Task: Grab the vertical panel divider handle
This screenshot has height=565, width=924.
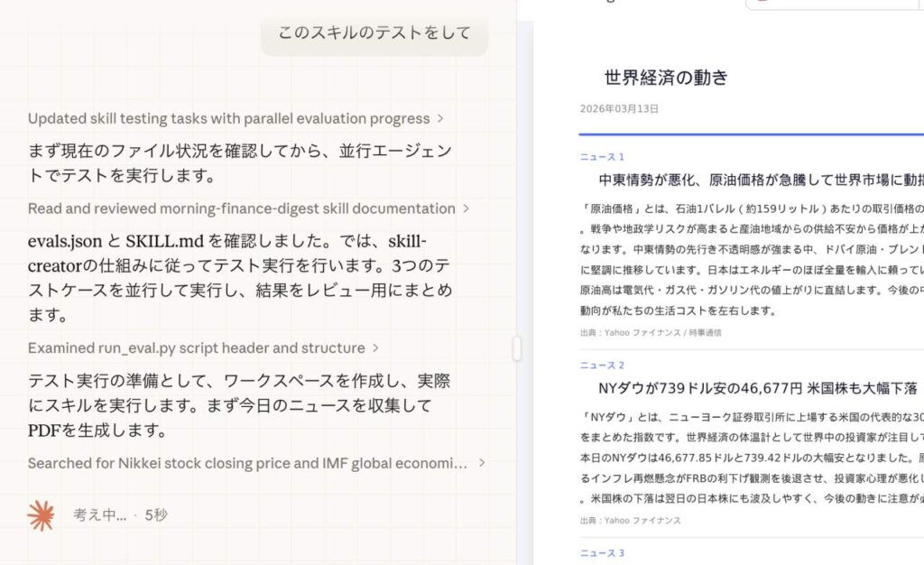Action: coord(517,348)
